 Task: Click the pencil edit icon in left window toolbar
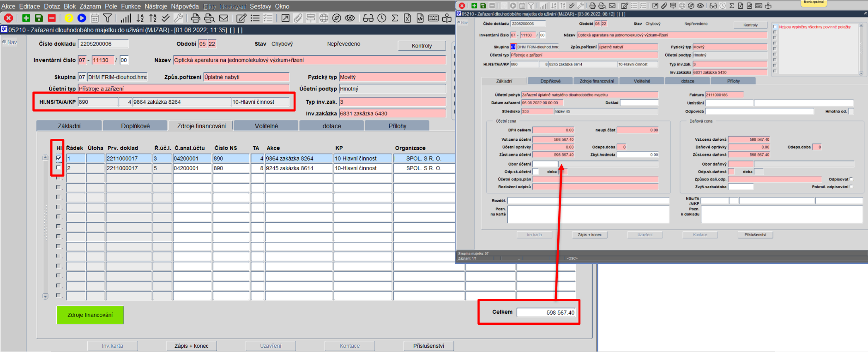point(241,18)
